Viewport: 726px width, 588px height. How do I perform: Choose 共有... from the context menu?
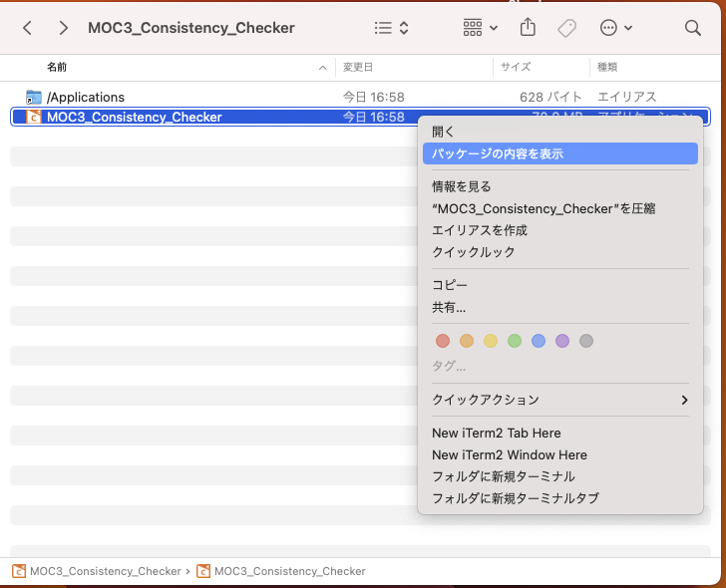tap(560, 307)
